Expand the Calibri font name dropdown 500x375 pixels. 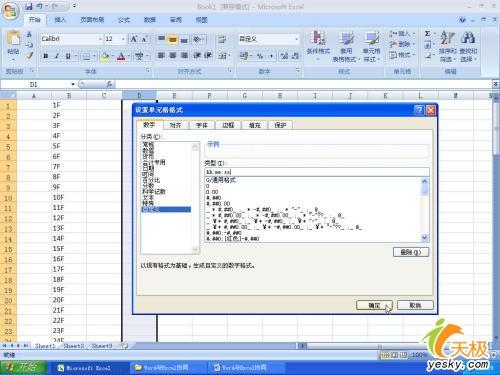[x=100, y=39]
